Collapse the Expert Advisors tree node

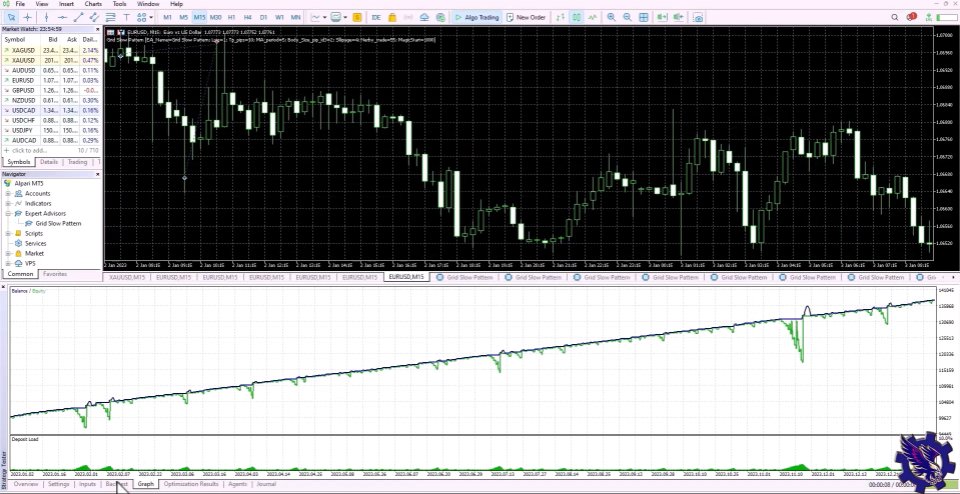[7, 213]
